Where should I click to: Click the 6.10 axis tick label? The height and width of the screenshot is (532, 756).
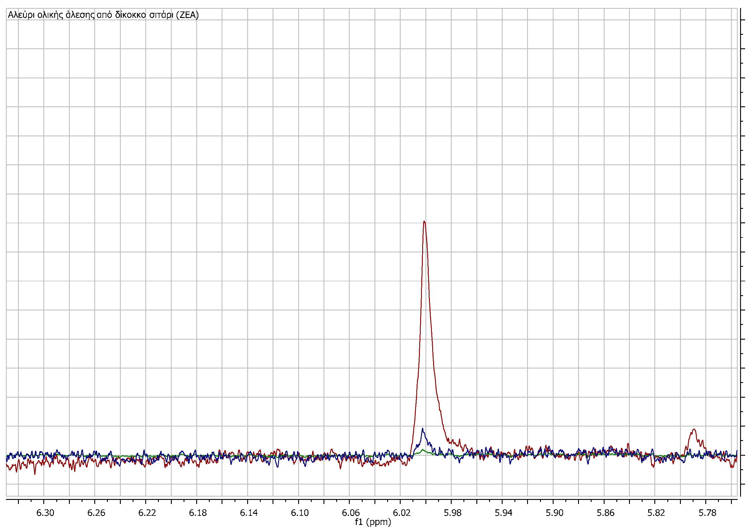[x=300, y=513]
